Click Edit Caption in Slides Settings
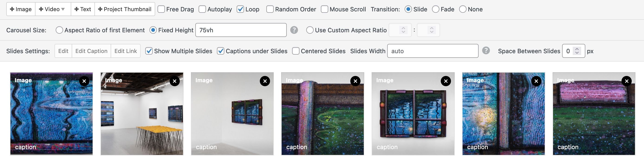 [x=91, y=51]
